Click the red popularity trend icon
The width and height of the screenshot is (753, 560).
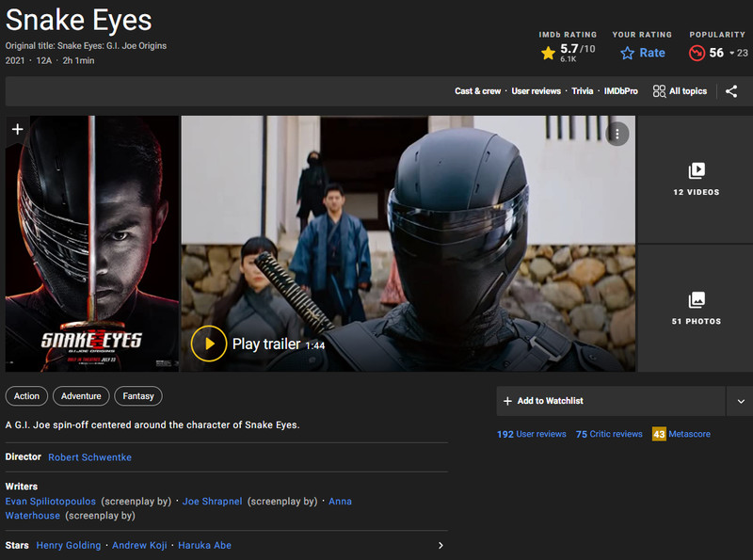click(697, 53)
